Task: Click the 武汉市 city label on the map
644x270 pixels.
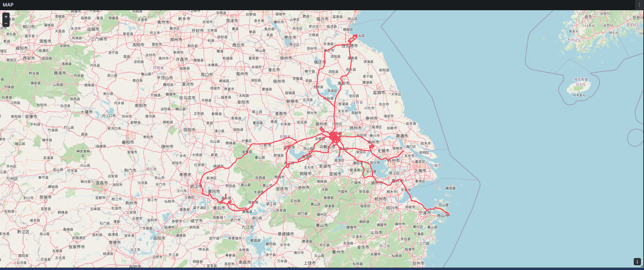Action: [196, 187]
